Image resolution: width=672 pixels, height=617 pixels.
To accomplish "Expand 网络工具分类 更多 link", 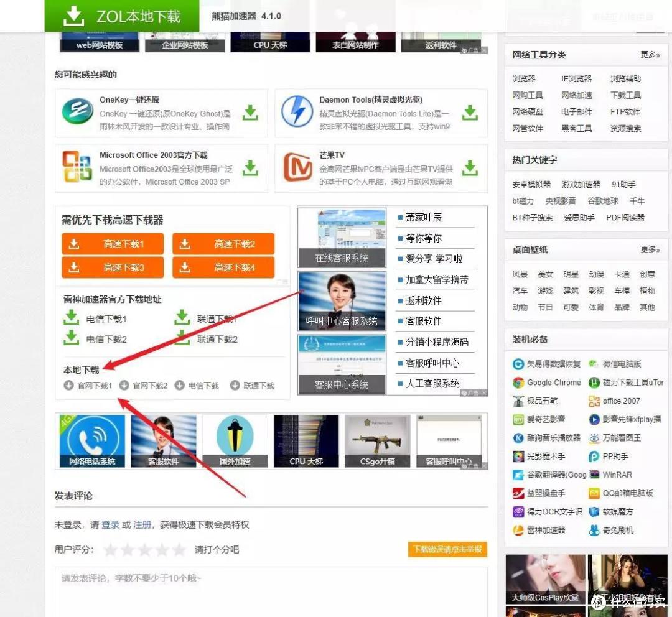I will coord(650,55).
